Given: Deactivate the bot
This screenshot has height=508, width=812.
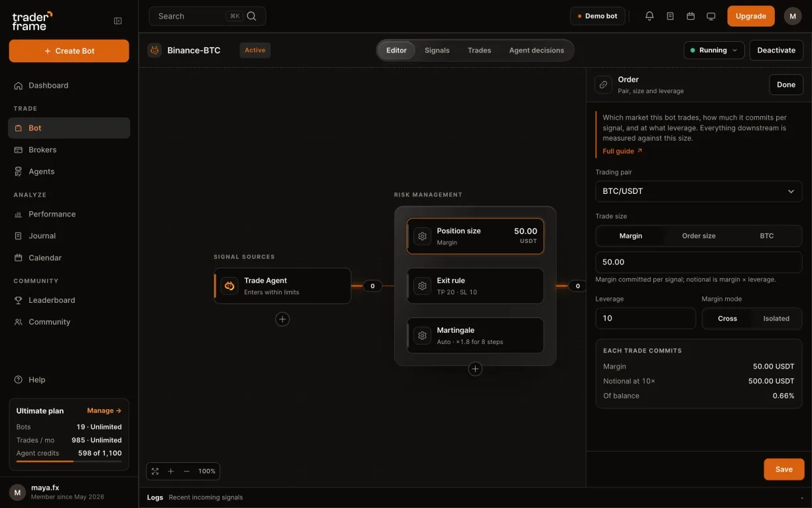Looking at the screenshot, I should tap(776, 50).
